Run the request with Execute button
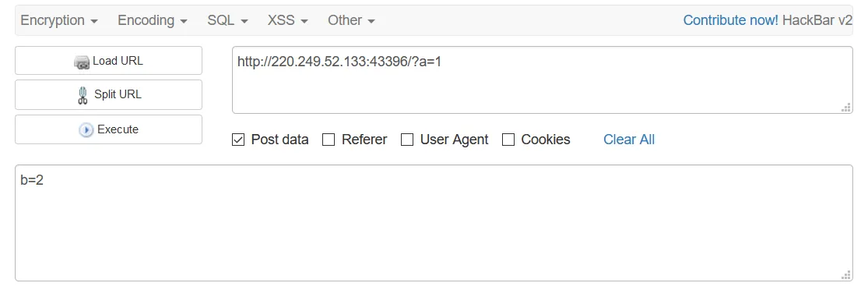 pos(108,129)
